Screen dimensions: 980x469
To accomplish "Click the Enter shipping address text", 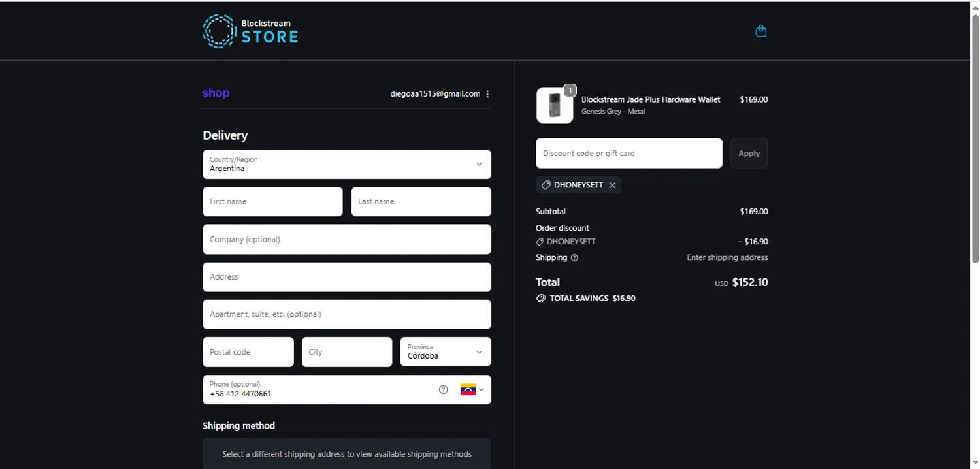I will pos(727,258).
